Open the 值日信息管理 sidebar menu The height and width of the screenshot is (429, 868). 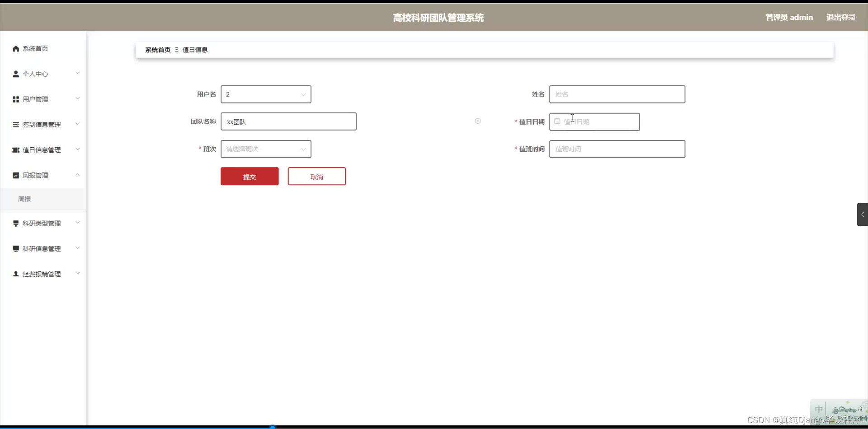43,150
